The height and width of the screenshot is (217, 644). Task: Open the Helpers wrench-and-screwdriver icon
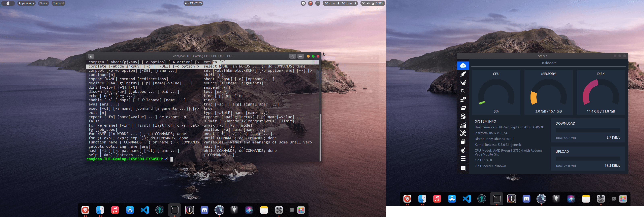coord(463,133)
